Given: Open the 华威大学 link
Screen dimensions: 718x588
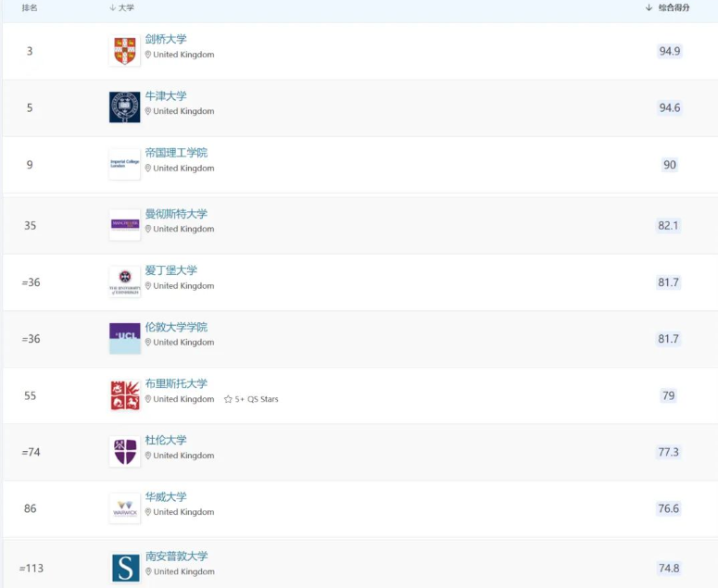Looking at the screenshot, I should click(166, 496).
